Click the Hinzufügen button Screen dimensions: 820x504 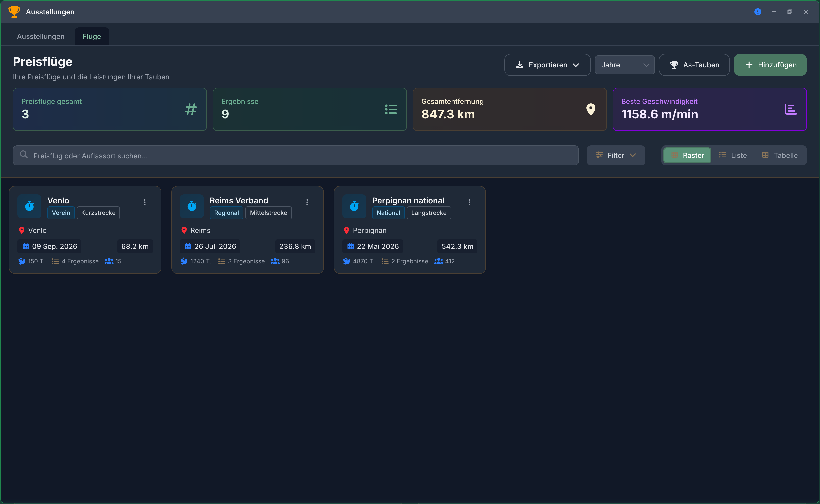point(770,65)
